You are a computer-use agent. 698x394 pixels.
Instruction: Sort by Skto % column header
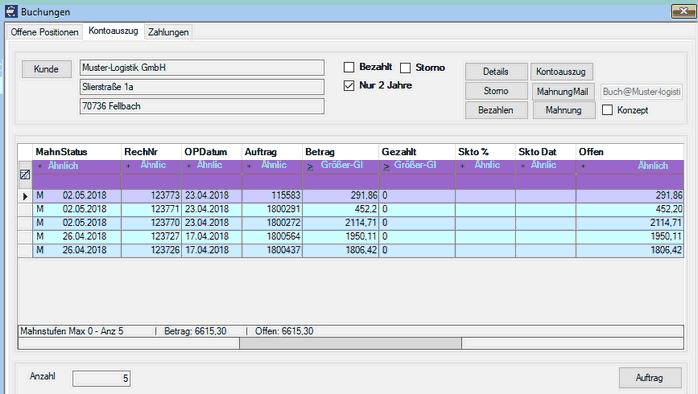485,152
